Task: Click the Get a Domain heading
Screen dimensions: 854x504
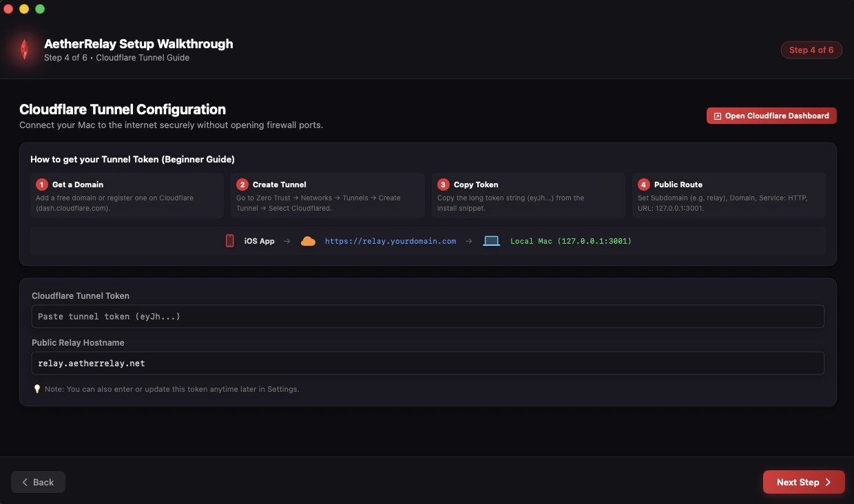Action: [x=78, y=185]
